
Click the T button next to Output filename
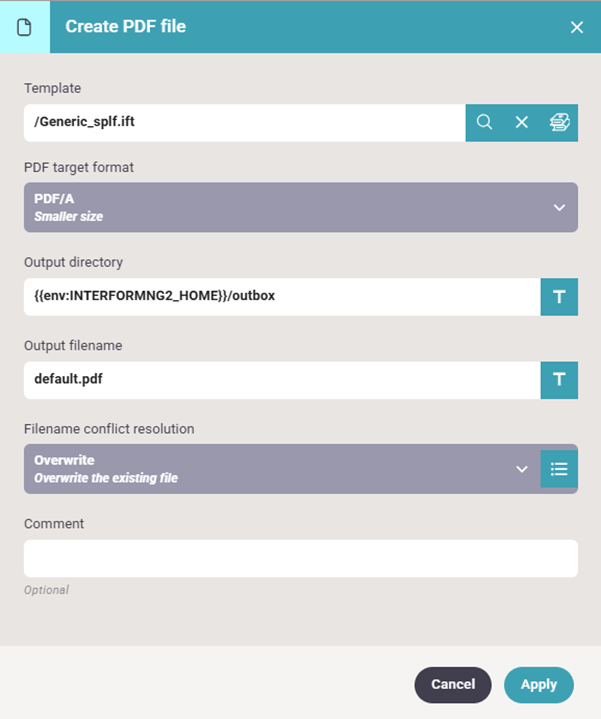pos(559,380)
